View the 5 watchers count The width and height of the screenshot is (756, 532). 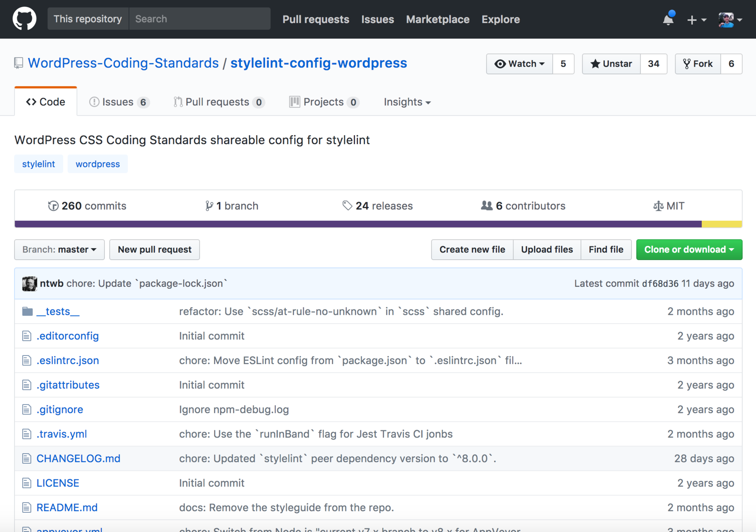point(563,64)
